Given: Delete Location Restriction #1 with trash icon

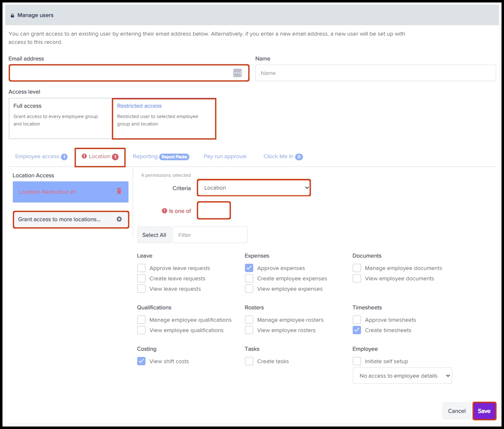Looking at the screenshot, I should tap(119, 191).
